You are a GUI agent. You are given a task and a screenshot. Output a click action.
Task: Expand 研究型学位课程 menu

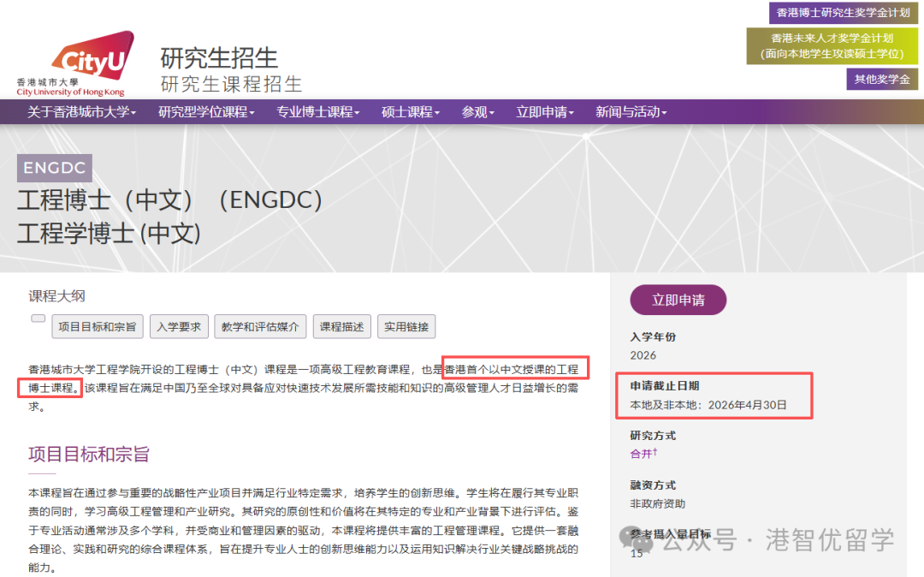coord(206,112)
